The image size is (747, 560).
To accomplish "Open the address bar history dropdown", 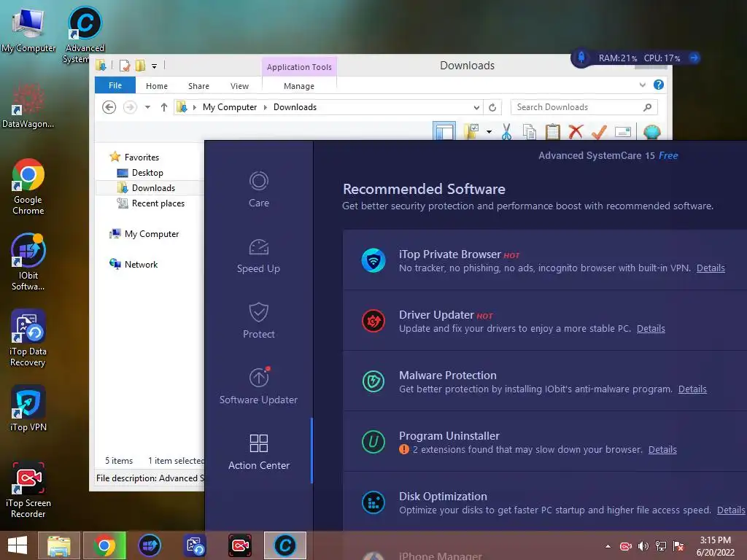I will tap(476, 107).
